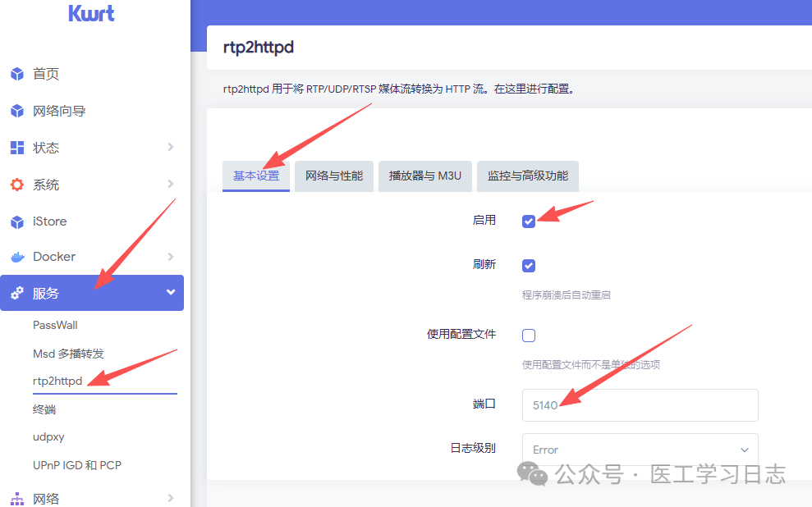The image size is (812, 507).
Task: Switch to the 网络与性能 tab
Action: pos(333,176)
